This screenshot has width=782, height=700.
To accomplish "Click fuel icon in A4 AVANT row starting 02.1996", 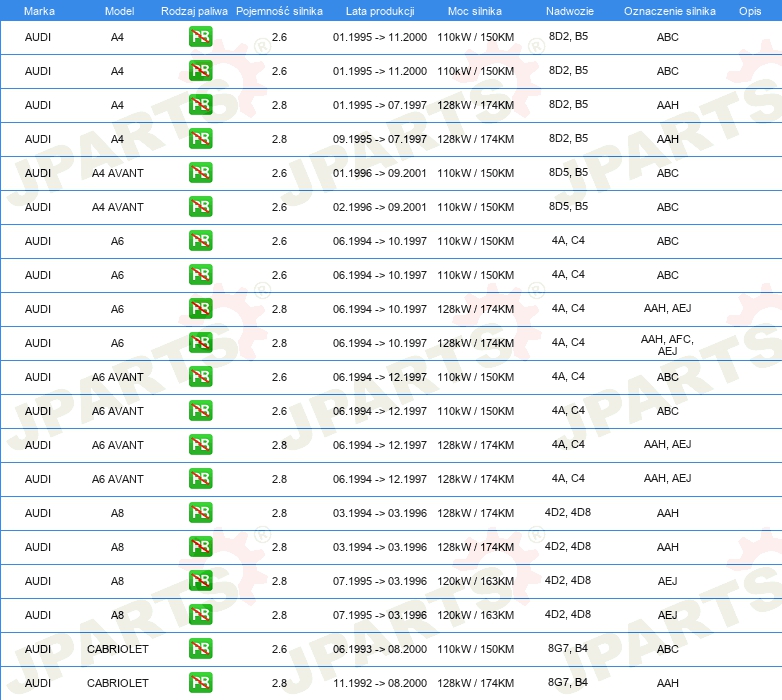I will click(200, 206).
